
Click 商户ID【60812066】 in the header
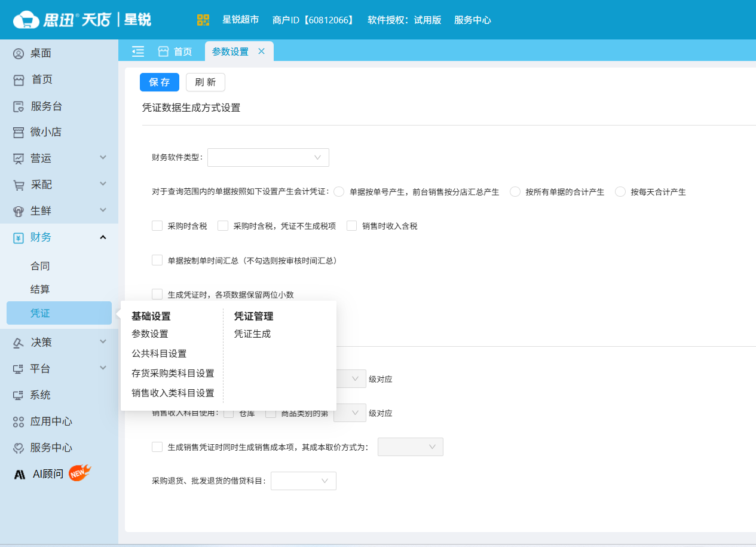click(x=313, y=20)
